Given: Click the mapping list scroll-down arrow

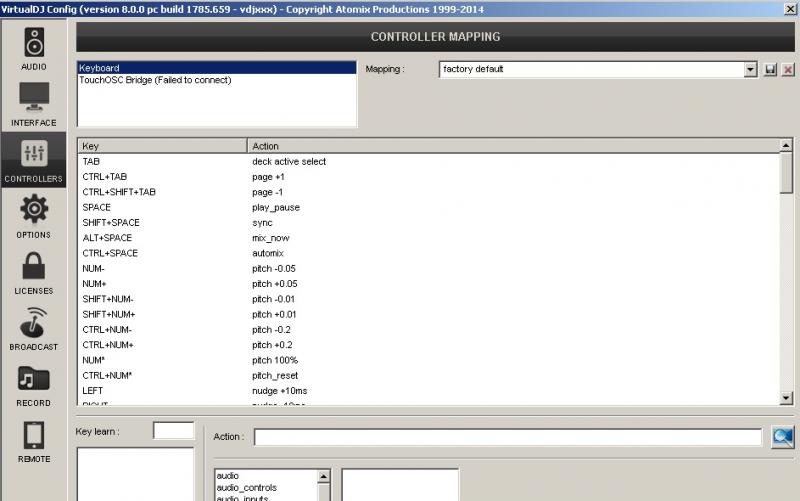Looking at the screenshot, I should tap(786, 398).
